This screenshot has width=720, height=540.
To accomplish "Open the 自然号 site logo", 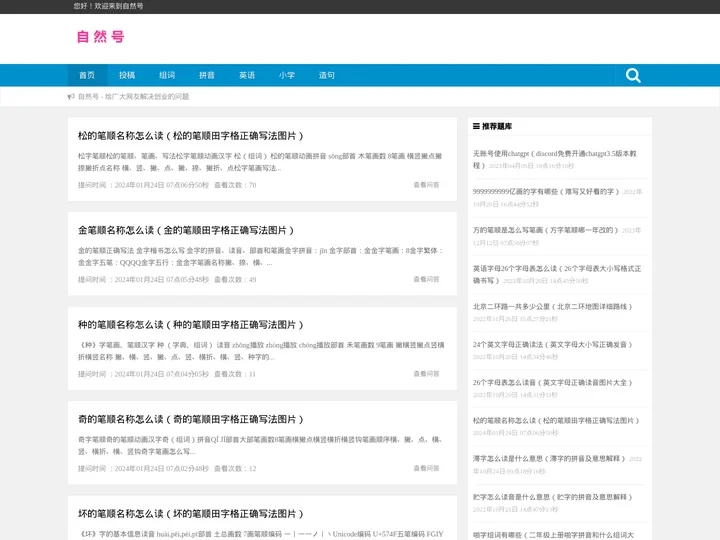I will tap(101, 37).
